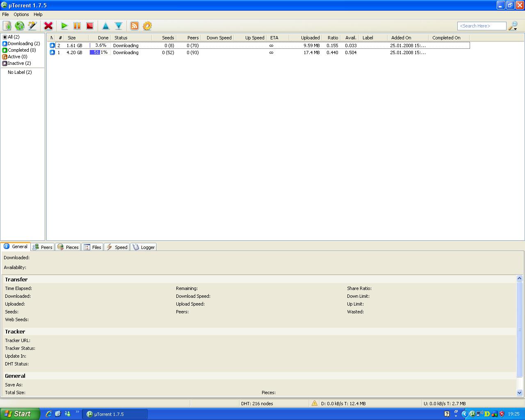Viewport: 525px width, 420px height.
Task: Switch to the Speed tab
Action: (117, 247)
